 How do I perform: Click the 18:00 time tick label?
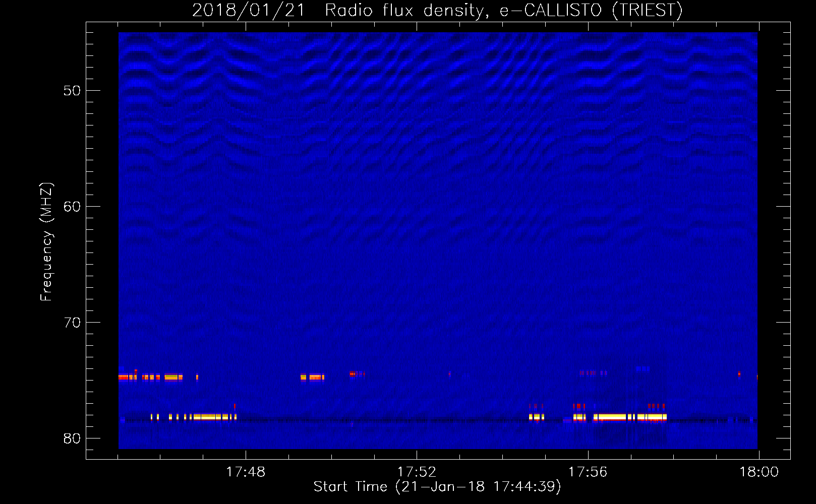(759, 472)
